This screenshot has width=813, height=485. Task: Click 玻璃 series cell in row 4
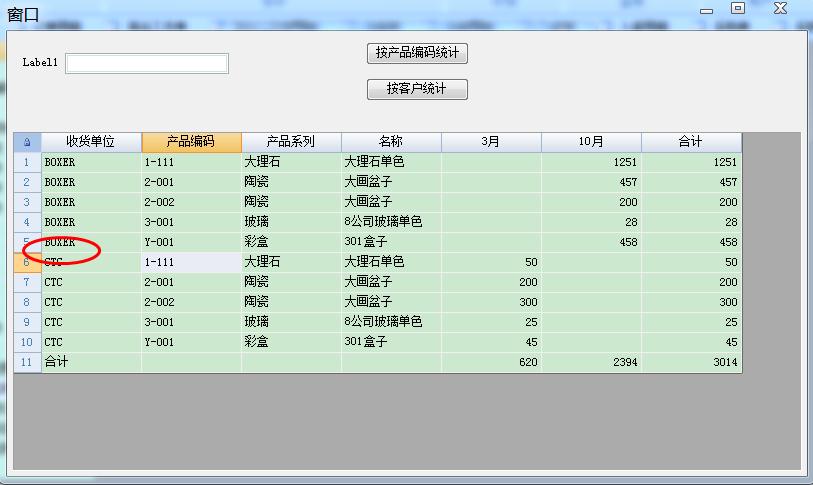point(291,223)
